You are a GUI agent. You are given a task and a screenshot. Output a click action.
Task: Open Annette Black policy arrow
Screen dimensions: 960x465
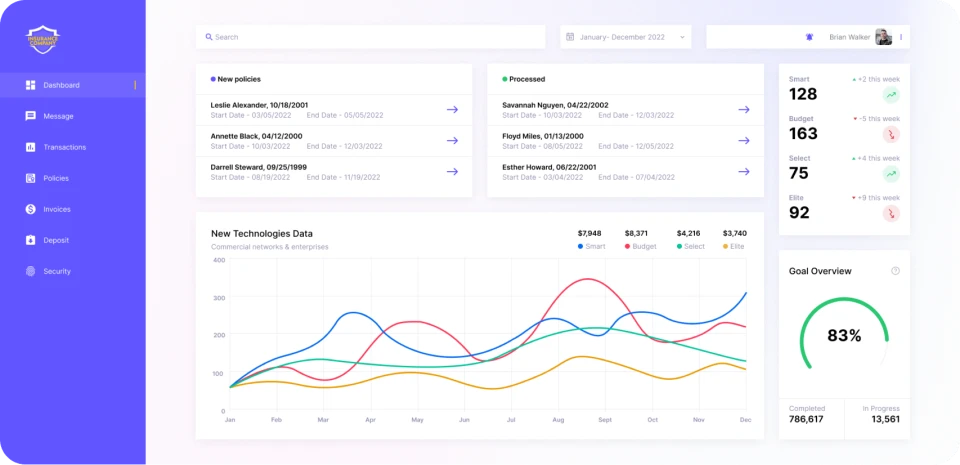point(452,141)
